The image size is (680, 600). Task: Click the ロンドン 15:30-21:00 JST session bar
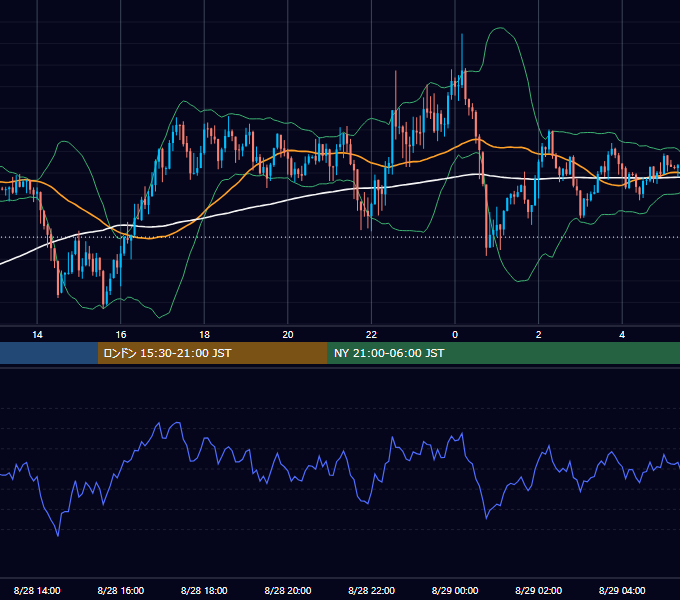click(x=212, y=353)
